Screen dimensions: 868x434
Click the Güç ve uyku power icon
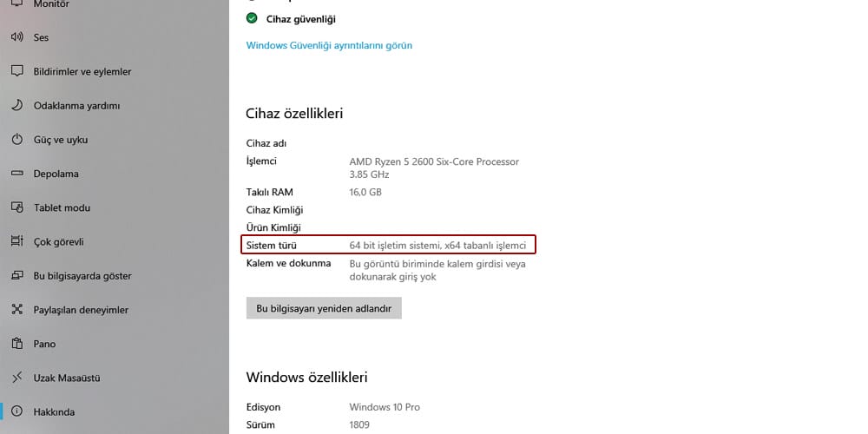(16, 140)
